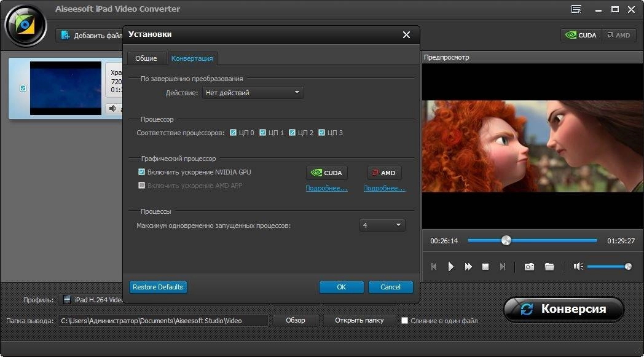Click Restore Defaults button

(158, 287)
